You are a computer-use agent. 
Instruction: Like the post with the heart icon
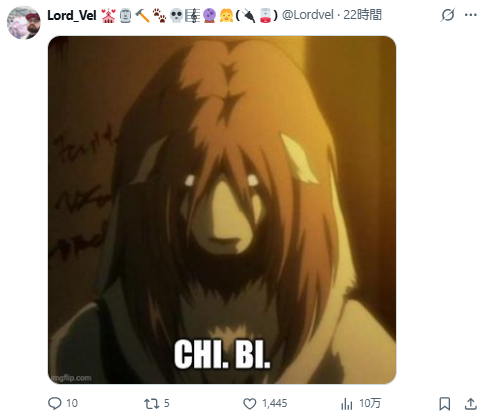(249, 404)
